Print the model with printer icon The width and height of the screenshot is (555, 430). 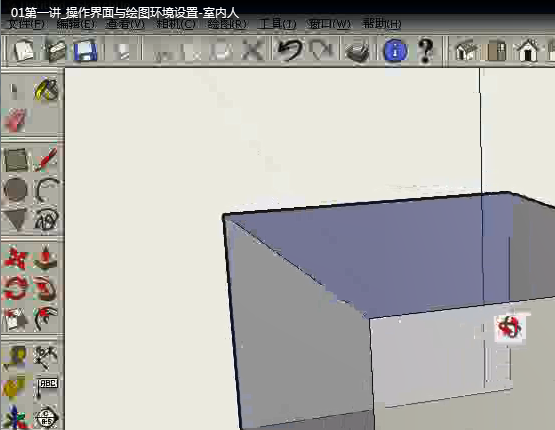click(357, 52)
